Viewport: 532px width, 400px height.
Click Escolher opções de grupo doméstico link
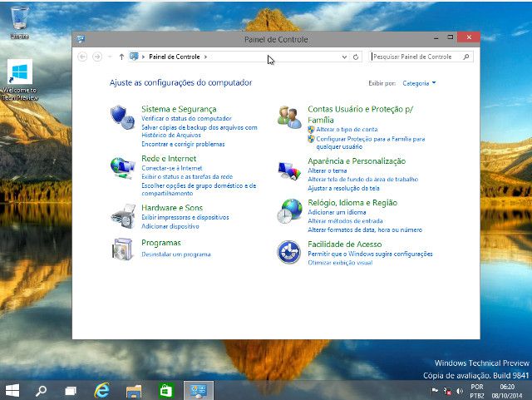199,190
